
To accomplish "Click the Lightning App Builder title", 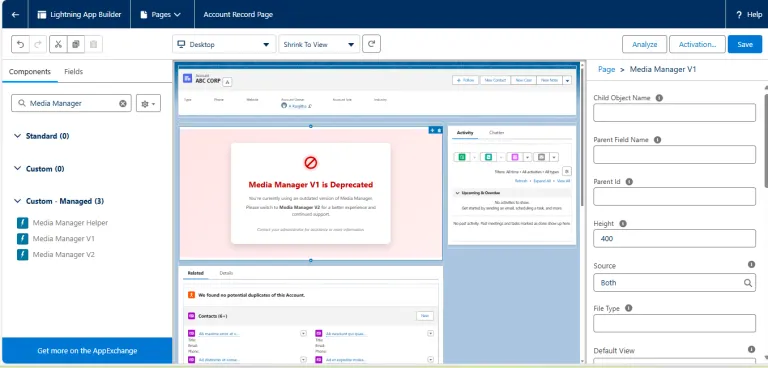I will pyautogui.click(x=86, y=15).
